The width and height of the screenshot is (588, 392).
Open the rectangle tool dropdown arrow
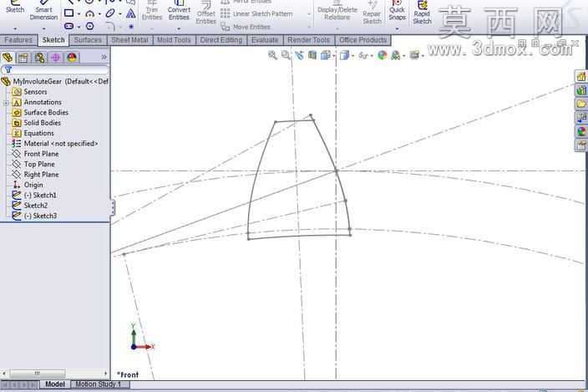[79, 14]
